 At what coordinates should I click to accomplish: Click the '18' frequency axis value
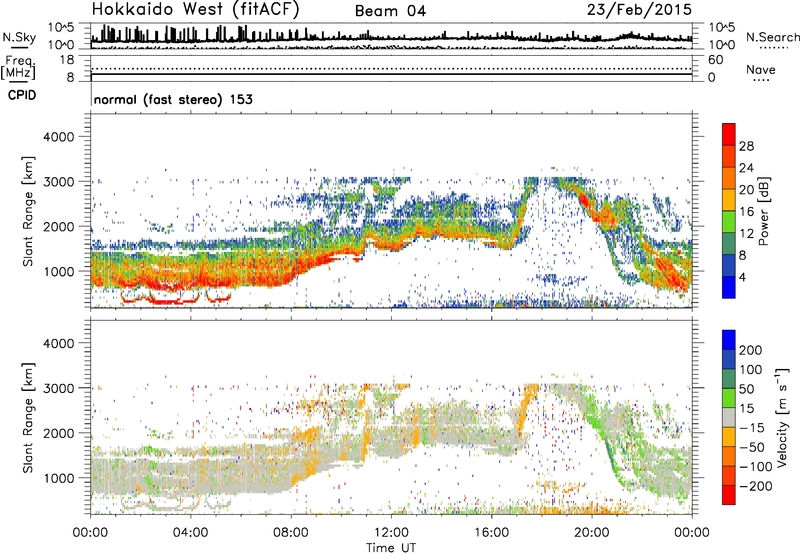tap(67, 60)
